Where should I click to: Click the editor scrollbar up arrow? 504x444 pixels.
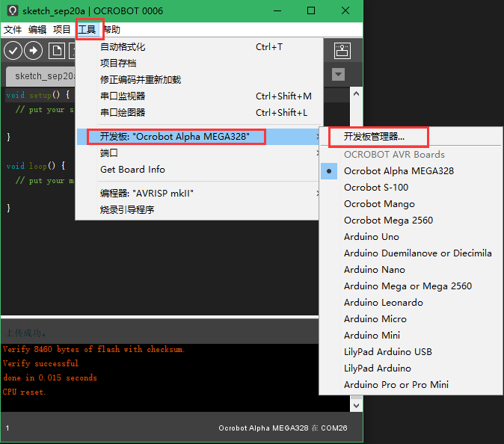pyautogui.click(x=356, y=94)
